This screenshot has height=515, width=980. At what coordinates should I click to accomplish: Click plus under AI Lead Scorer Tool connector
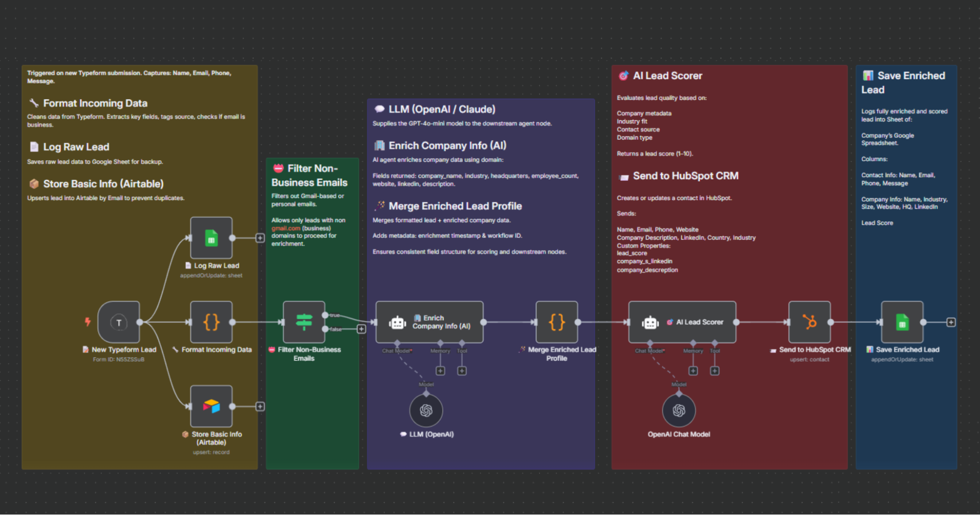(714, 371)
